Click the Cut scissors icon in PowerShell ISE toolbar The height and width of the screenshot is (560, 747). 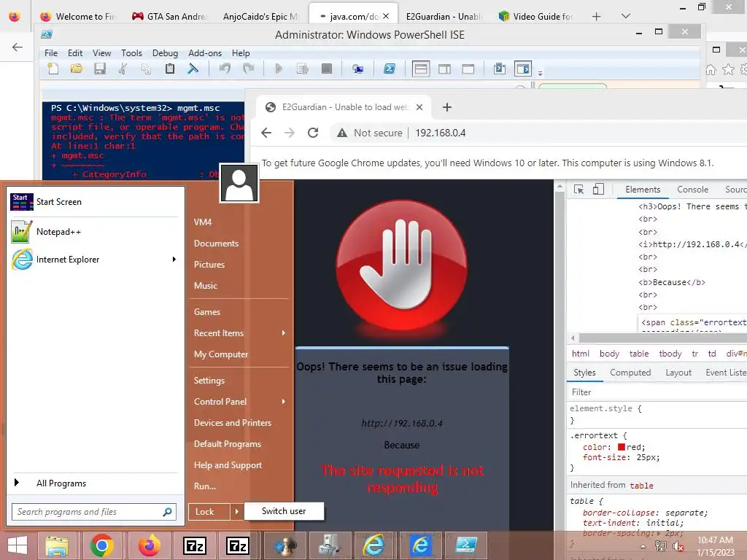coord(123,69)
